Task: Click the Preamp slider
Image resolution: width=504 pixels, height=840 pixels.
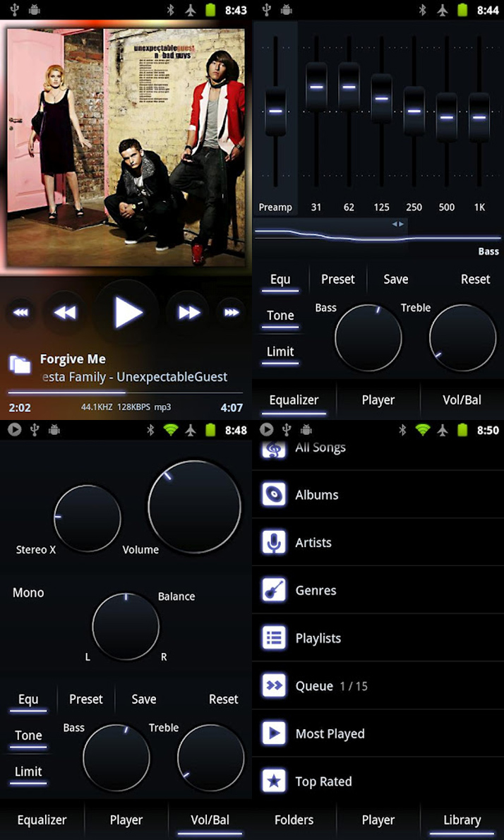Action: (x=275, y=112)
